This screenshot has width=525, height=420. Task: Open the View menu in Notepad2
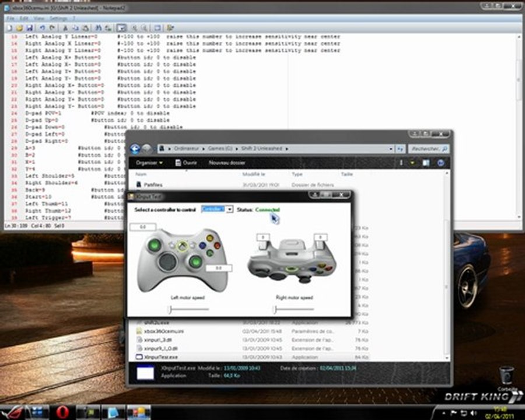pyautogui.click(x=39, y=18)
